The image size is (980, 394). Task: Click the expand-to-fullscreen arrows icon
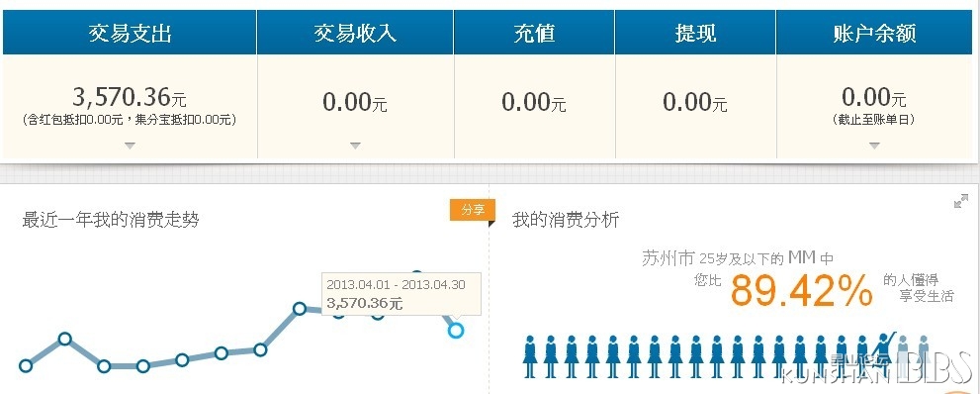point(961,201)
